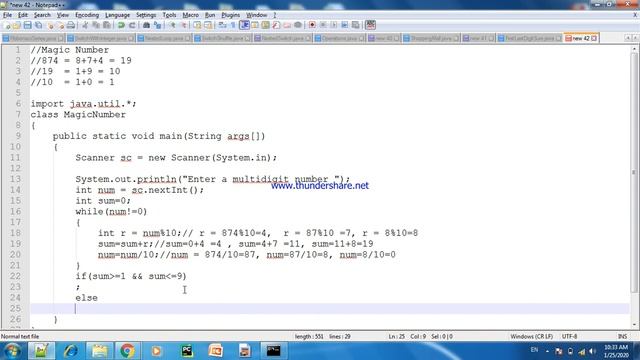Play back the recorded macro icon
The image size is (640, 360).
click(x=333, y=25)
